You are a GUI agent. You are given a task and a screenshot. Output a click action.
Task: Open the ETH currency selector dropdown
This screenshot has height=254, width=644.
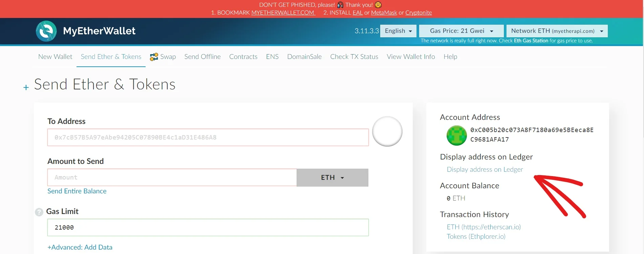click(332, 177)
